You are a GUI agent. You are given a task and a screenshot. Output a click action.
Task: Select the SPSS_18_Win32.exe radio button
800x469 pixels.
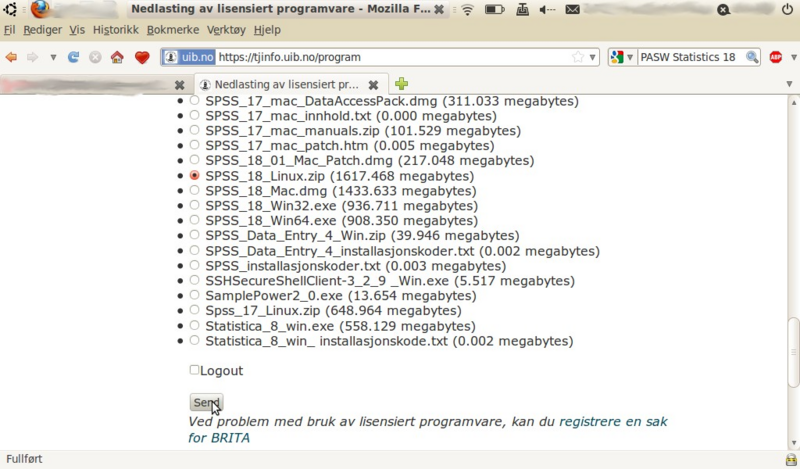(194, 205)
